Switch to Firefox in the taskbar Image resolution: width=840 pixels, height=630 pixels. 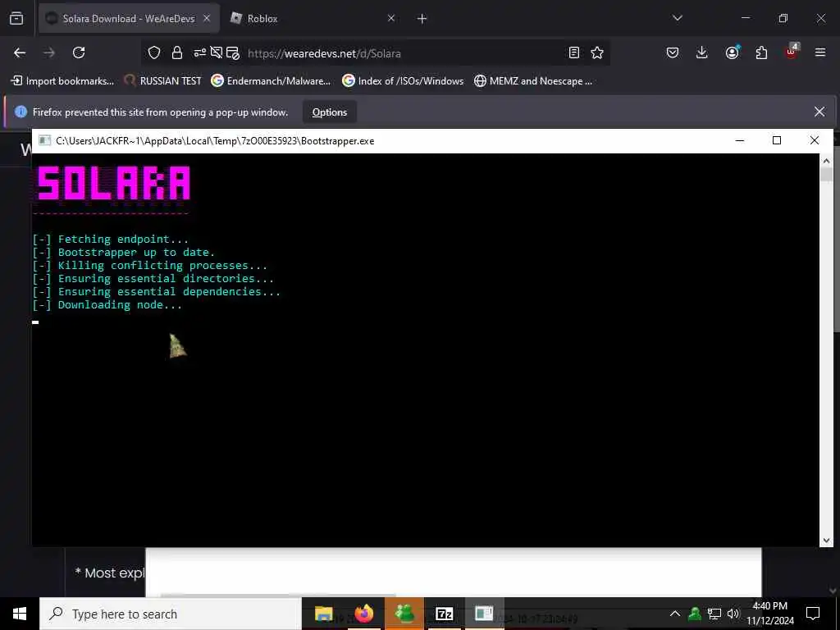pos(363,614)
